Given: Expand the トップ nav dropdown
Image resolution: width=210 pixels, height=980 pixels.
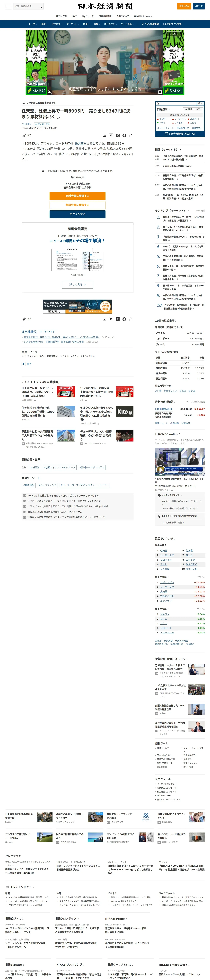Looking at the screenshot, I should point(33,24).
